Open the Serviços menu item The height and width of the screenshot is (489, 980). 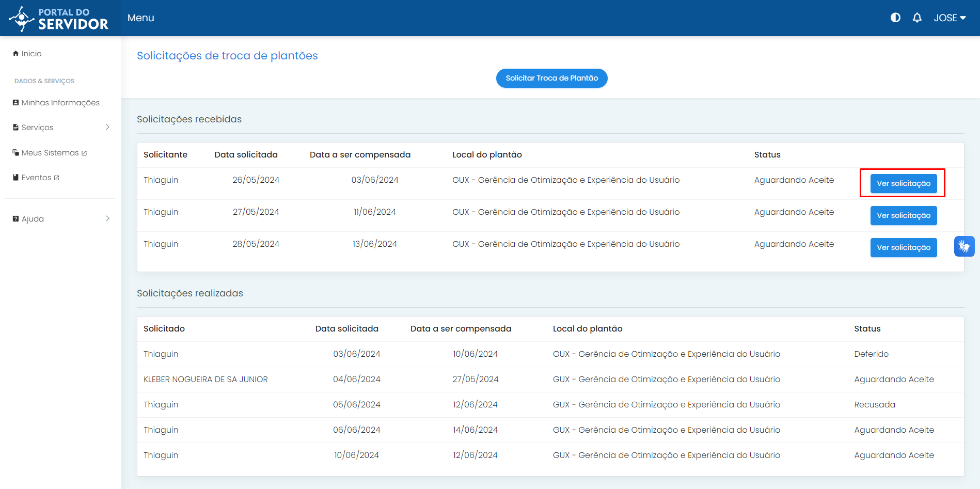tap(37, 128)
